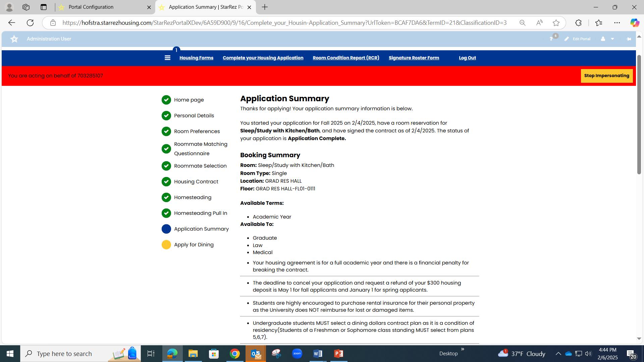The width and height of the screenshot is (644, 362).
Task: Click the Log Out link
Action: (467, 58)
